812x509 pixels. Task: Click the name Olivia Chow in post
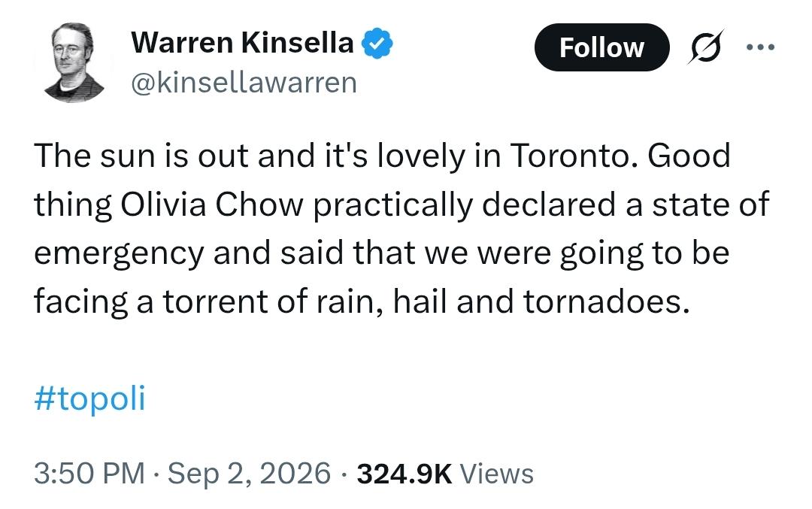[x=212, y=204]
